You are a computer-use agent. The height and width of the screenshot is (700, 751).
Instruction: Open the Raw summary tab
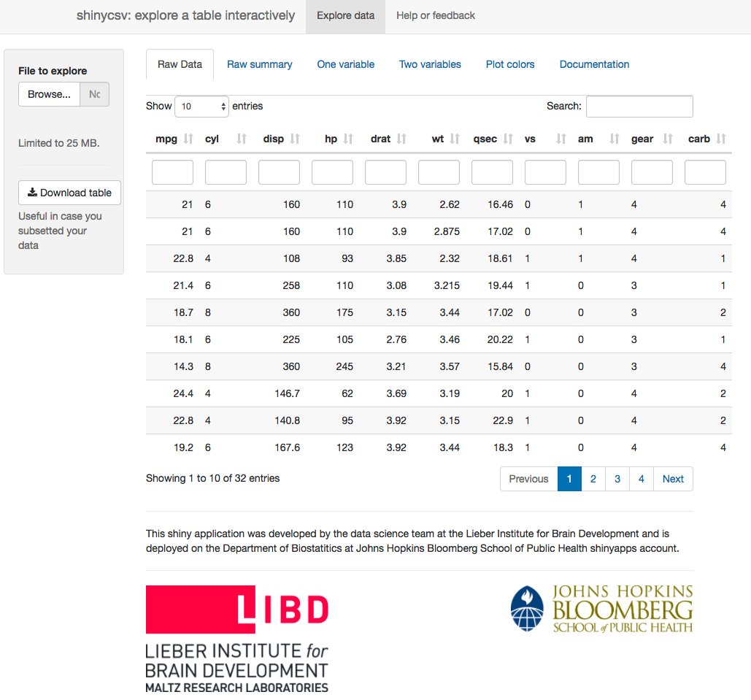click(x=260, y=64)
